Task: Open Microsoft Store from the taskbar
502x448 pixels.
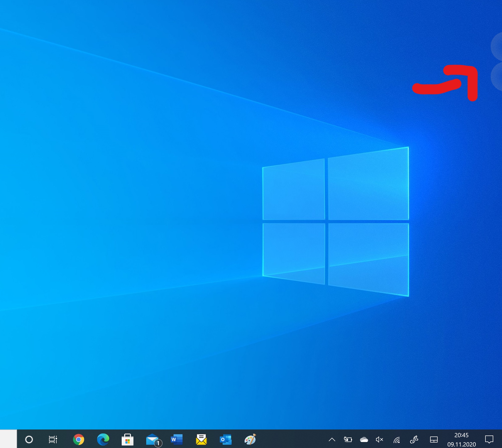Action: click(127, 439)
